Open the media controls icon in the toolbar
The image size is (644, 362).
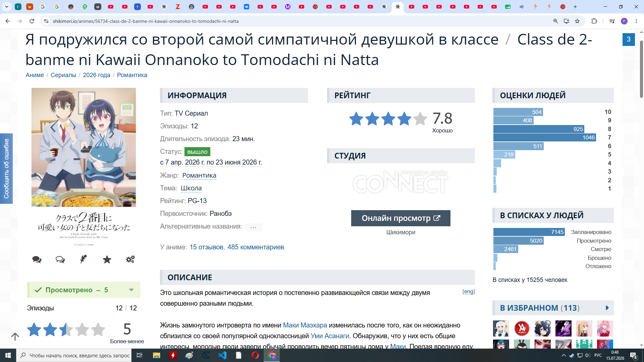tap(612, 21)
